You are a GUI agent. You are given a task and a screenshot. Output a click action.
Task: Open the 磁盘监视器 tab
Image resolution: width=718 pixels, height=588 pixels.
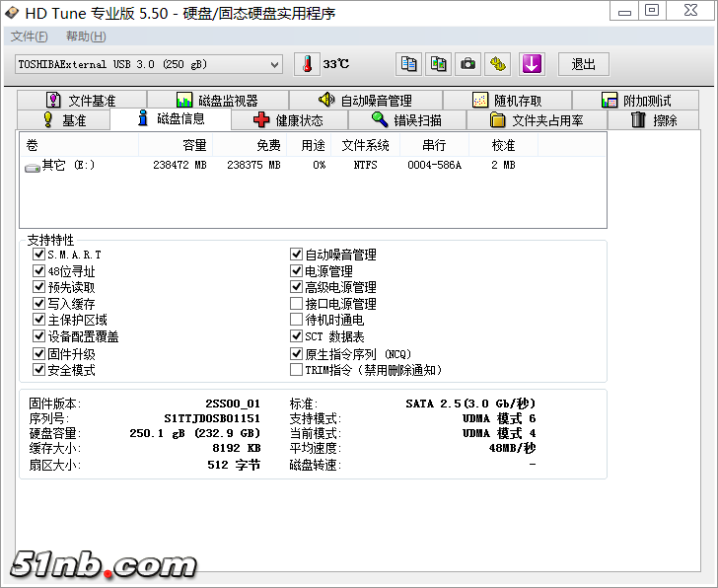(x=217, y=101)
